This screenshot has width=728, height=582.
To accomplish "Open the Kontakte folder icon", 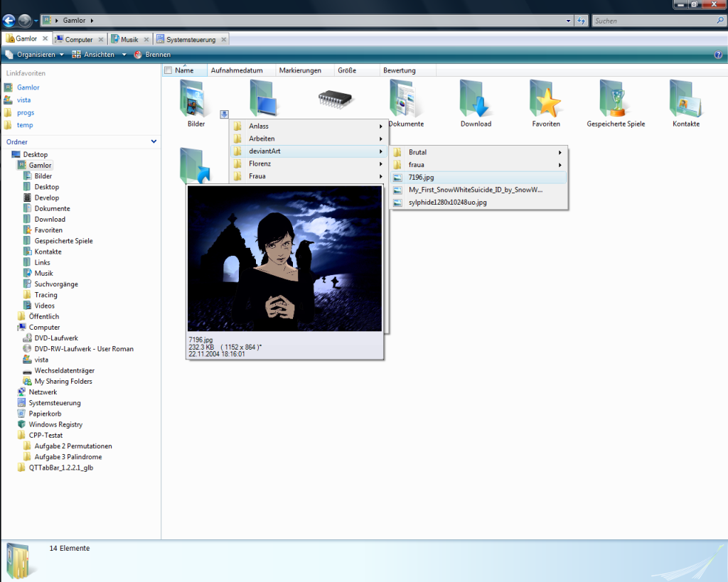I will pos(686,98).
